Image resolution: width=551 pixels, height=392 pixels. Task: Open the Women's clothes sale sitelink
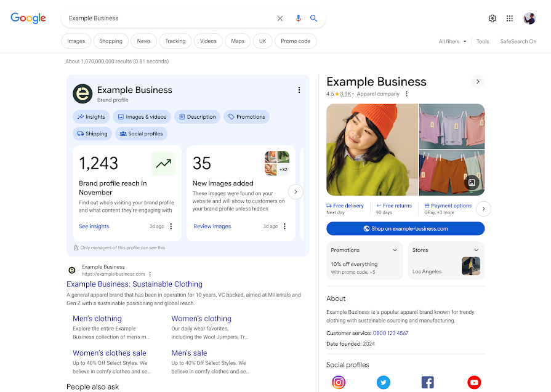[x=110, y=353]
